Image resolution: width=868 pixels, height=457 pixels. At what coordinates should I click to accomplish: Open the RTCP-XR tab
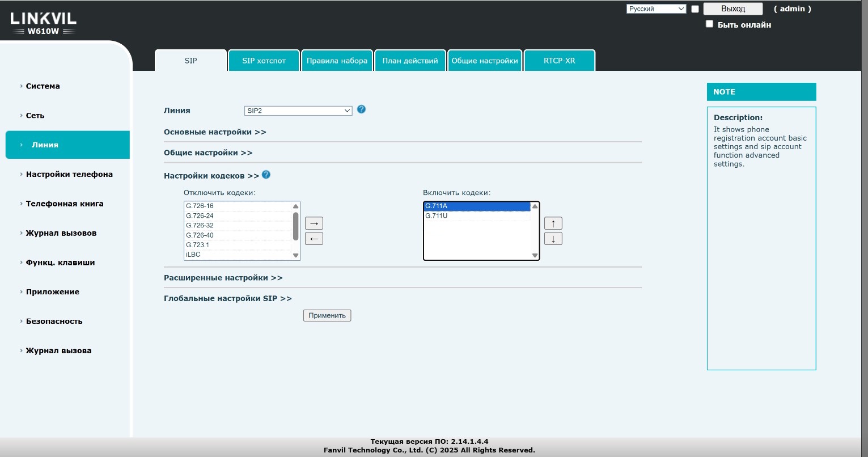(x=559, y=61)
